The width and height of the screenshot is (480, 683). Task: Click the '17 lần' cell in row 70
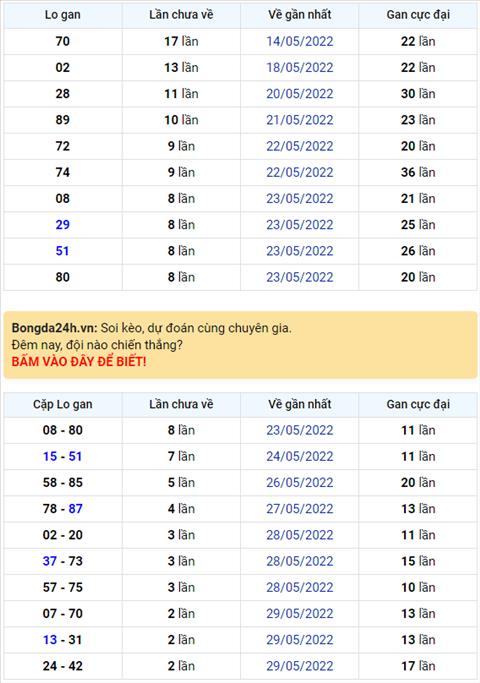point(181,41)
